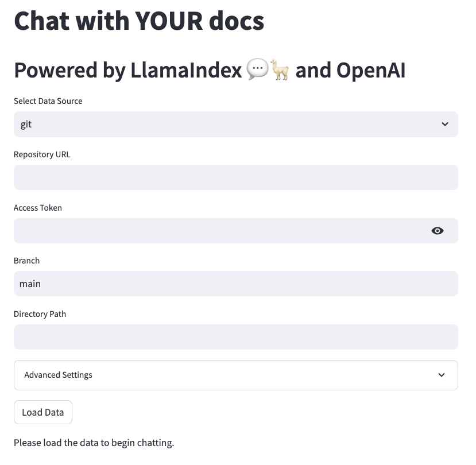Viewport: 476px width, 465px height.
Task: Click the 'Branch' field label
Action: [27, 261]
